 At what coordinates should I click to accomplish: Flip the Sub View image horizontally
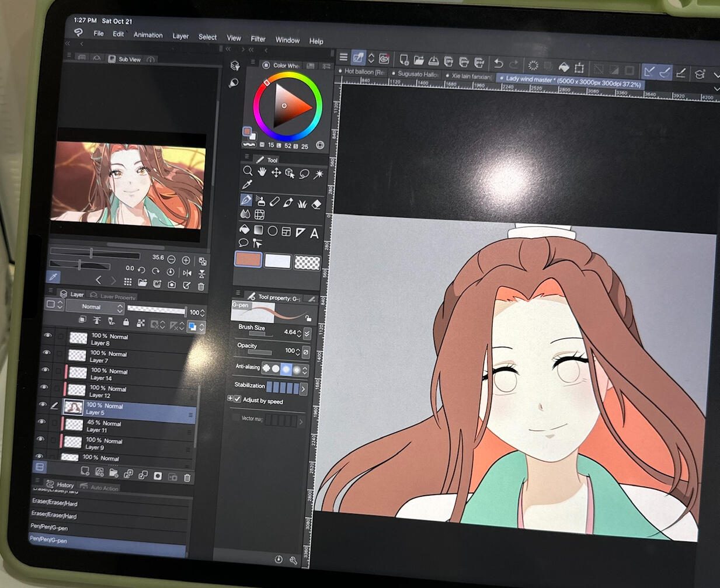pyautogui.click(x=187, y=273)
